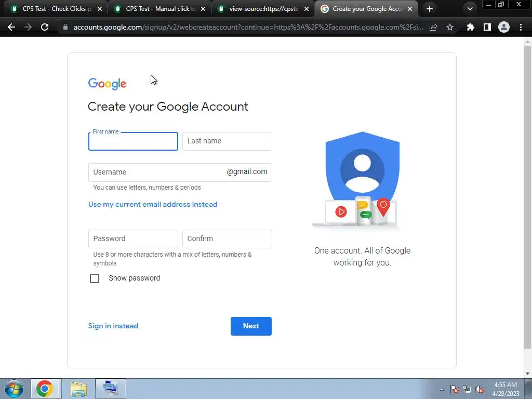Open the taskbar clock showing 4:55 AM
This screenshot has width=532, height=399.
[506, 389]
